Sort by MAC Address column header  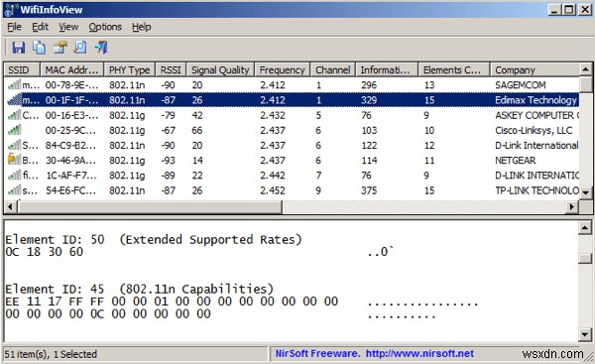click(71, 69)
